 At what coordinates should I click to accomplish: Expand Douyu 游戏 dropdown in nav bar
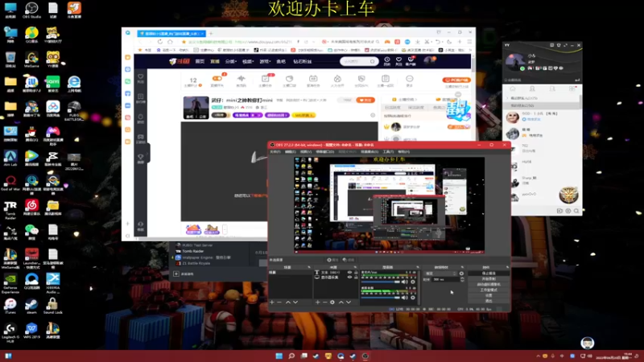(x=265, y=62)
